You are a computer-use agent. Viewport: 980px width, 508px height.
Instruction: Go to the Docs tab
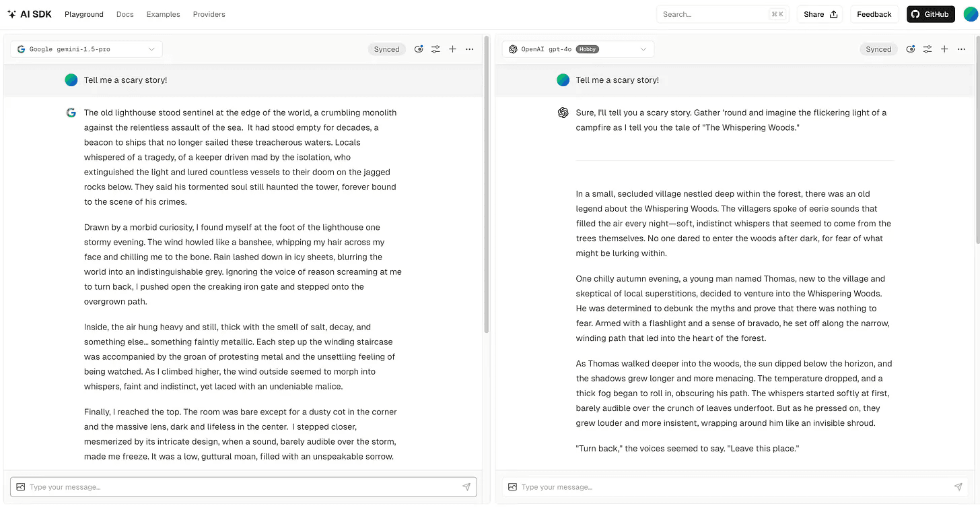coord(125,14)
